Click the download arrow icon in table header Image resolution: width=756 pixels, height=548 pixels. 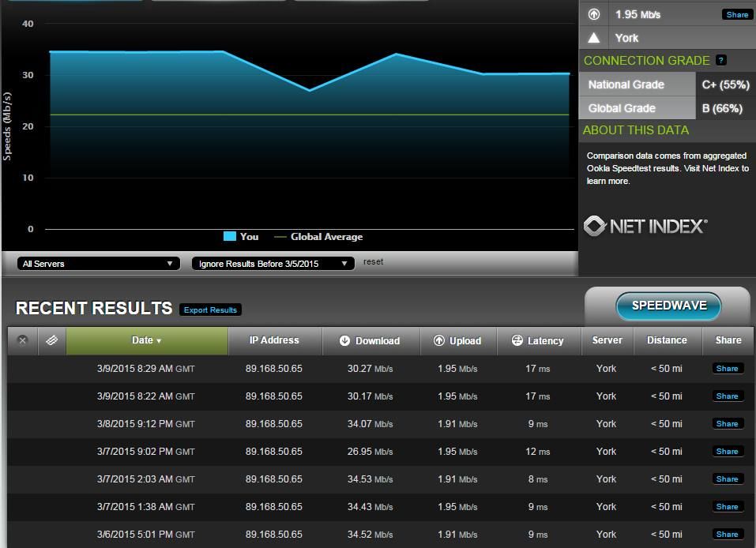tap(344, 341)
